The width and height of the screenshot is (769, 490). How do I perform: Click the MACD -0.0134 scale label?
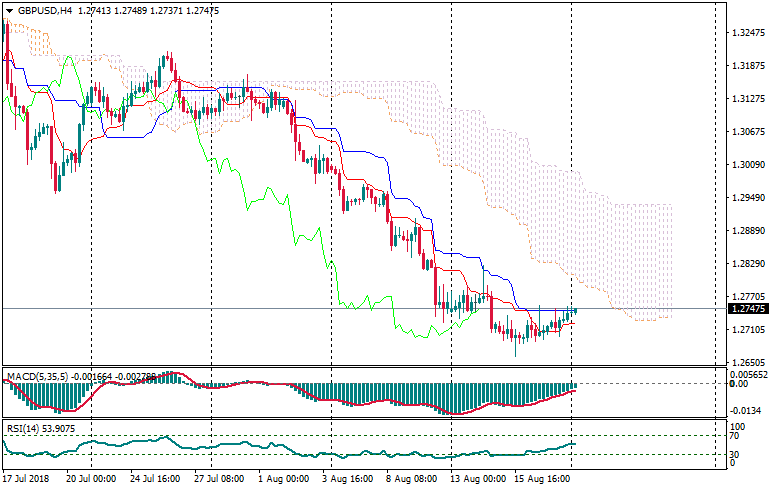(742, 410)
